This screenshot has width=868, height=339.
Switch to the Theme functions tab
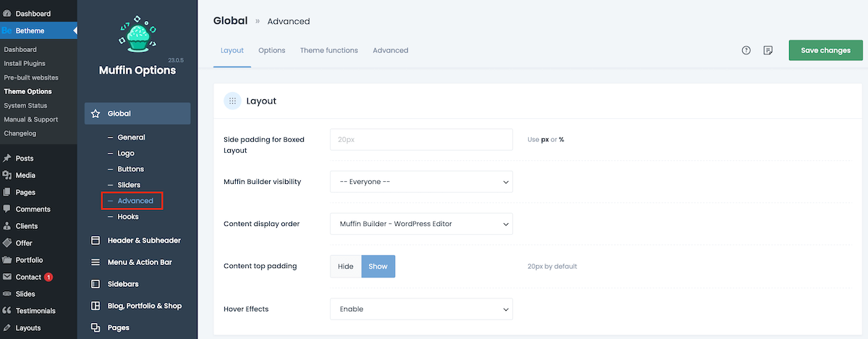tap(328, 51)
